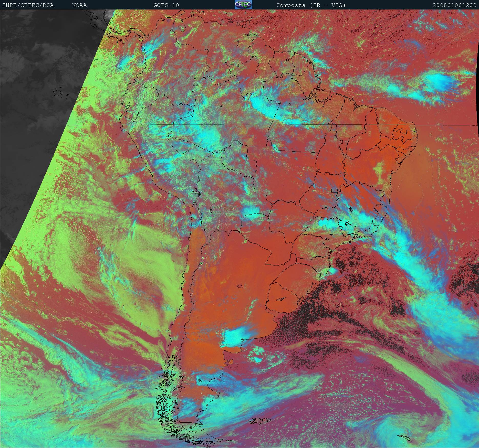
Task: Click the 200801061200 timestamp
Action: click(454, 5)
